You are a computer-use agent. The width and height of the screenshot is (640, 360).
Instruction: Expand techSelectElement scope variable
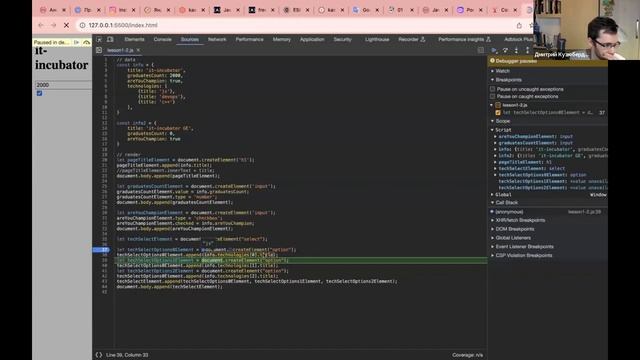[496, 169]
